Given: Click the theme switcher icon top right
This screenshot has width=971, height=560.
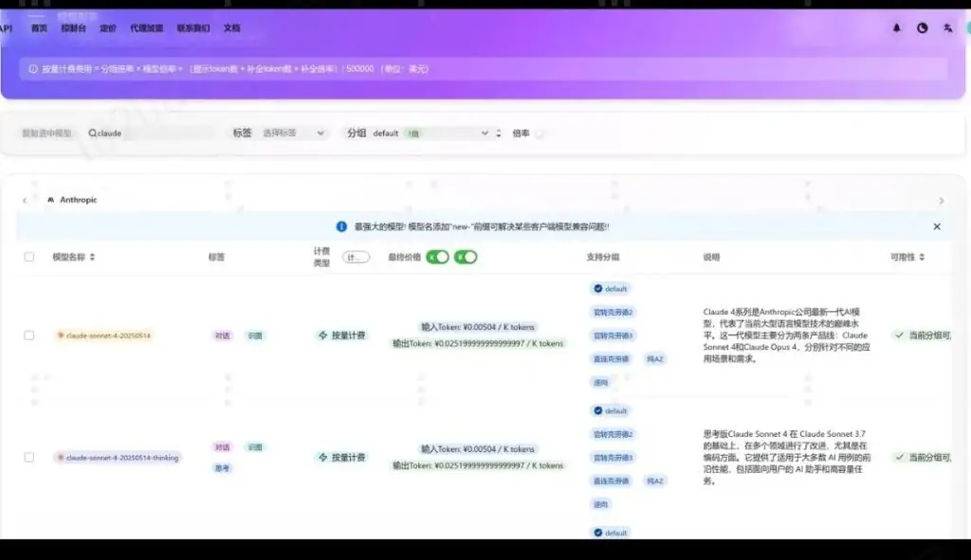Looking at the screenshot, I should (921, 28).
